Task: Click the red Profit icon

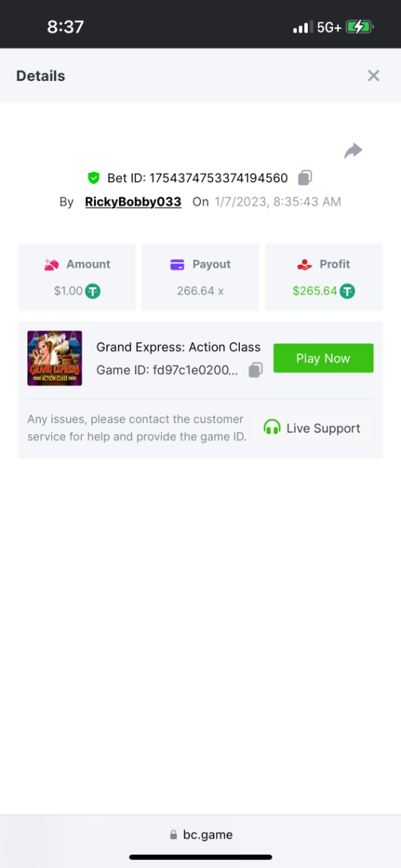Action: click(x=304, y=265)
